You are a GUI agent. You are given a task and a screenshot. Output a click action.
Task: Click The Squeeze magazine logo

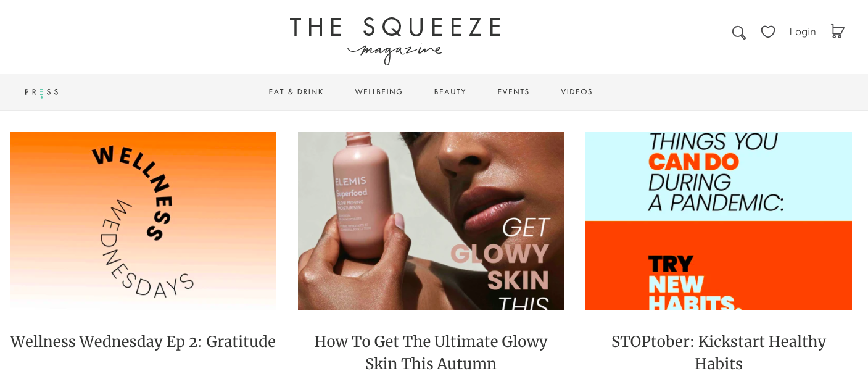[395, 40]
